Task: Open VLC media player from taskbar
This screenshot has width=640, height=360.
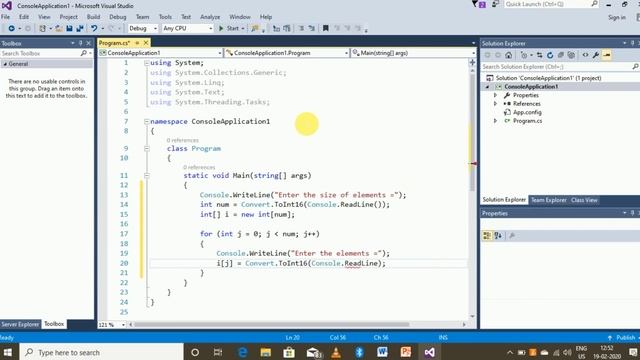Action: 336,352
